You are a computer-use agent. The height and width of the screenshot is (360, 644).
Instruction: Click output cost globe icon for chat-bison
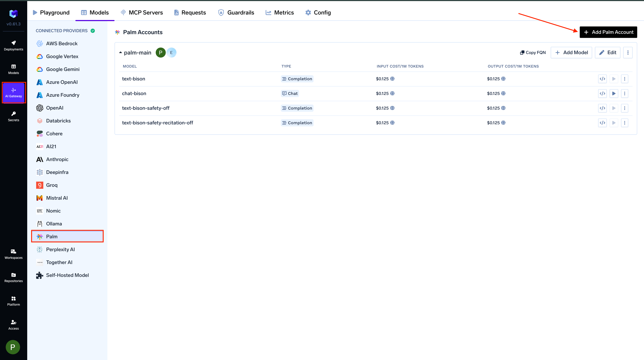pyautogui.click(x=503, y=93)
